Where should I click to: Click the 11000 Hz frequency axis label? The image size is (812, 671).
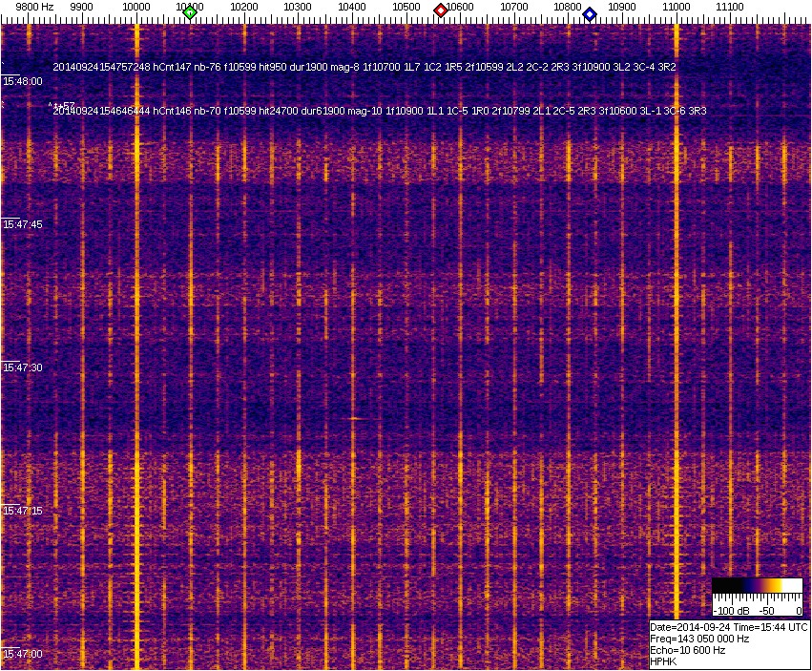tap(677, 7)
